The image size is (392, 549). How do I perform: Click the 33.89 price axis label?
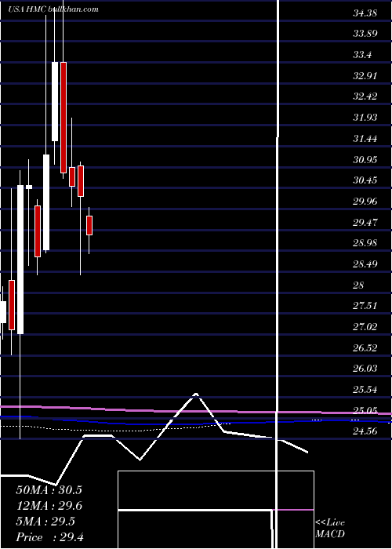coord(365,35)
